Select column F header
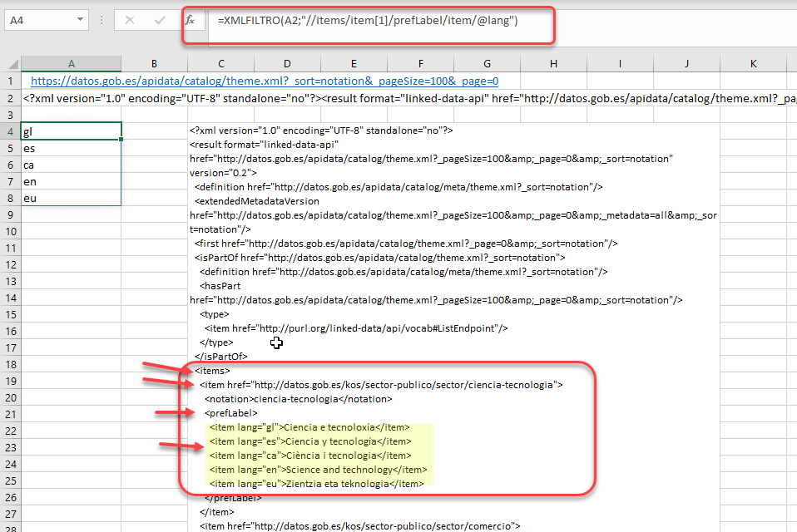Image resolution: width=797 pixels, height=532 pixels. tap(420, 63)
